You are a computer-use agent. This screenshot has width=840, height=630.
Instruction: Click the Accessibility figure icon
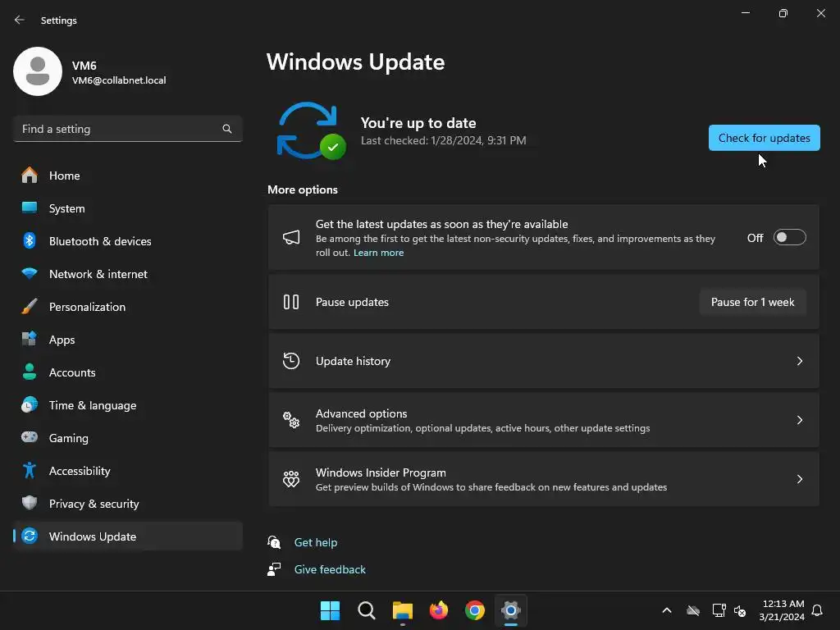[x=30, y=470]
